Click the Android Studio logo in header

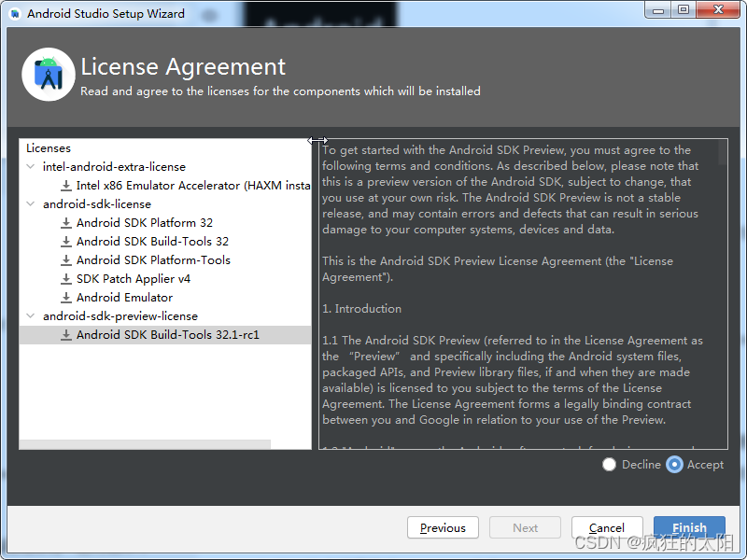tap(49, 75)
